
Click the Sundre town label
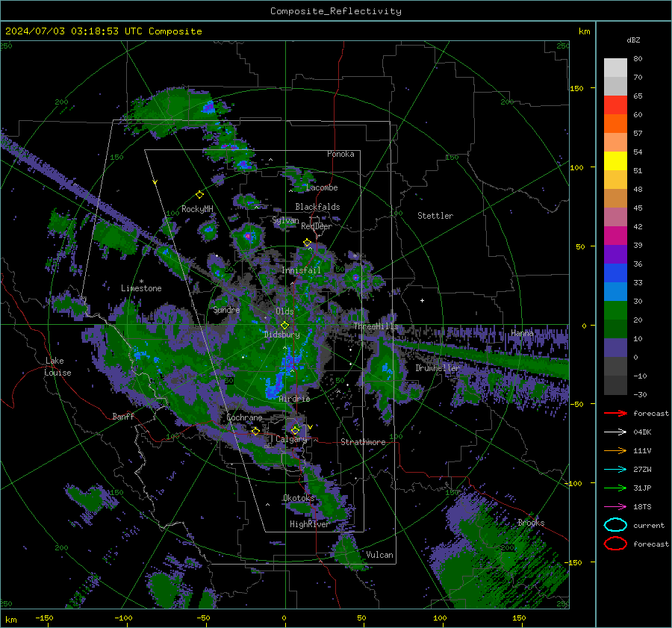(226, 310)
